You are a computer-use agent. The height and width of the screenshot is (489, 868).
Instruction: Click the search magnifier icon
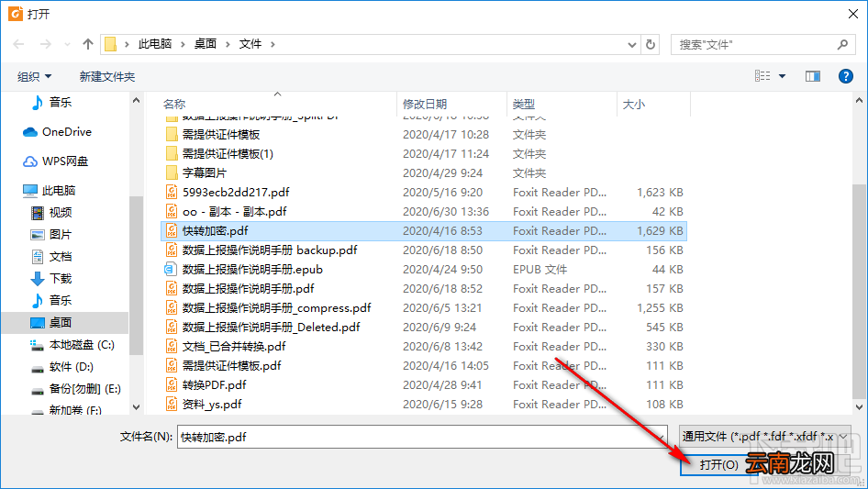point(842,44)
